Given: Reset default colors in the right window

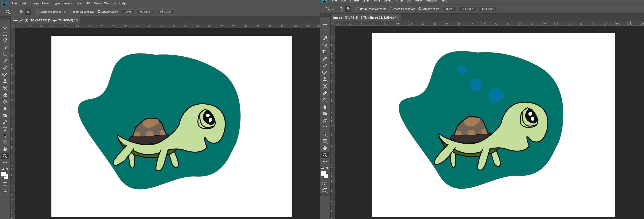Looking at the screenshot, I should click(x=322, y=168).
